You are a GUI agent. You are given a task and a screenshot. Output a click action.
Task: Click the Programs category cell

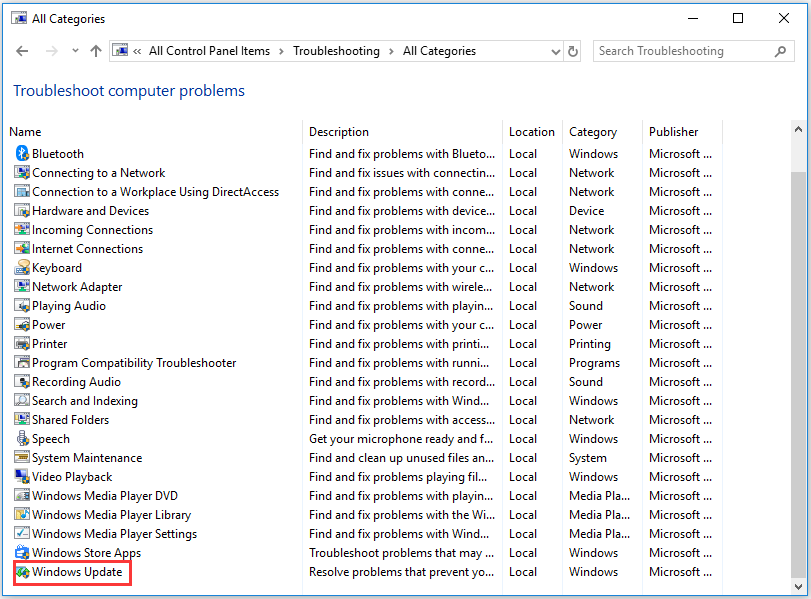594,363
